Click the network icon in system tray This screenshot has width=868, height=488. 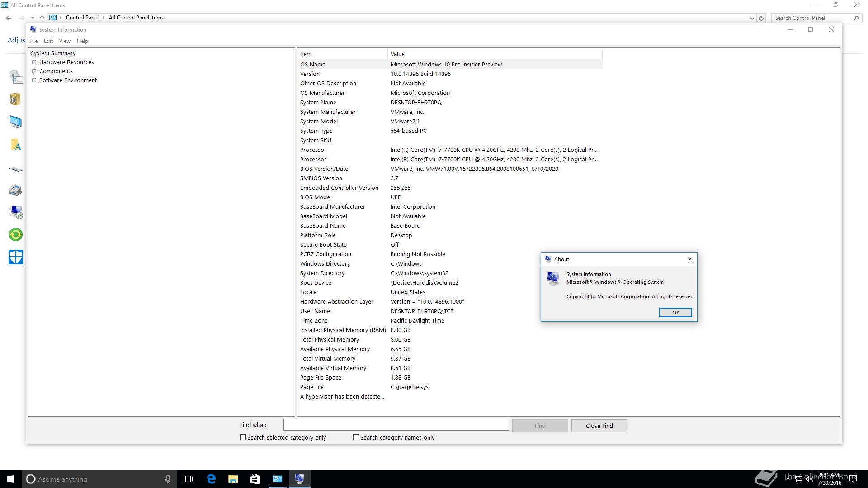[x=799, y=479]
